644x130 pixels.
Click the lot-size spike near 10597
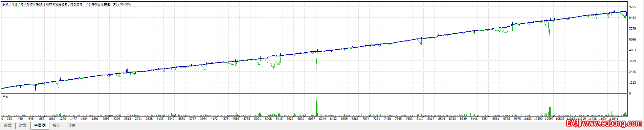click(550, 110)
